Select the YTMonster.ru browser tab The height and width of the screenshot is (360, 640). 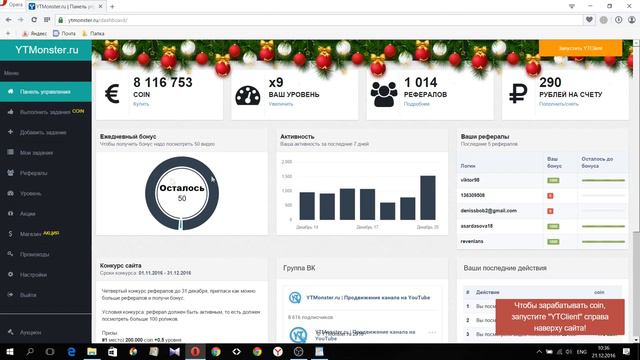65,7
